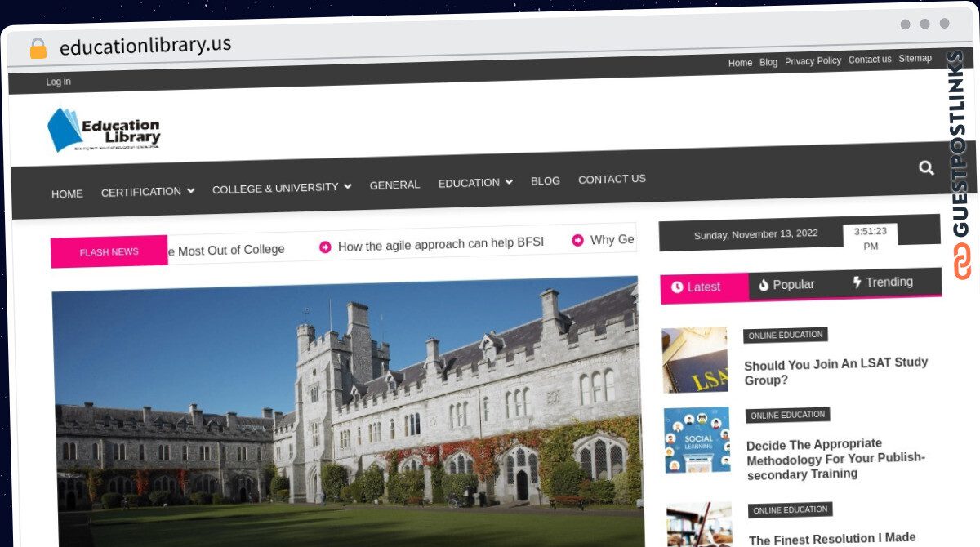Image resolution: width=980 pixels, height=547 pixels.
Task: Click the clock icon on Latest tab
Action: tap(677, 287)
